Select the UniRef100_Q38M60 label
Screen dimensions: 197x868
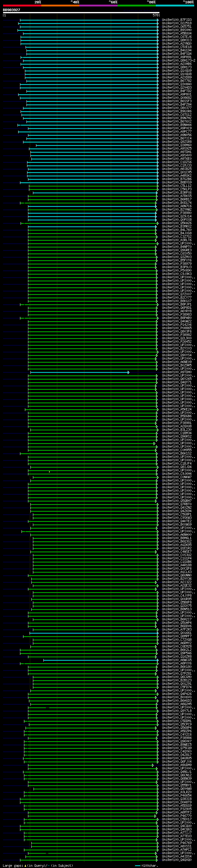(x=177, y=145)
